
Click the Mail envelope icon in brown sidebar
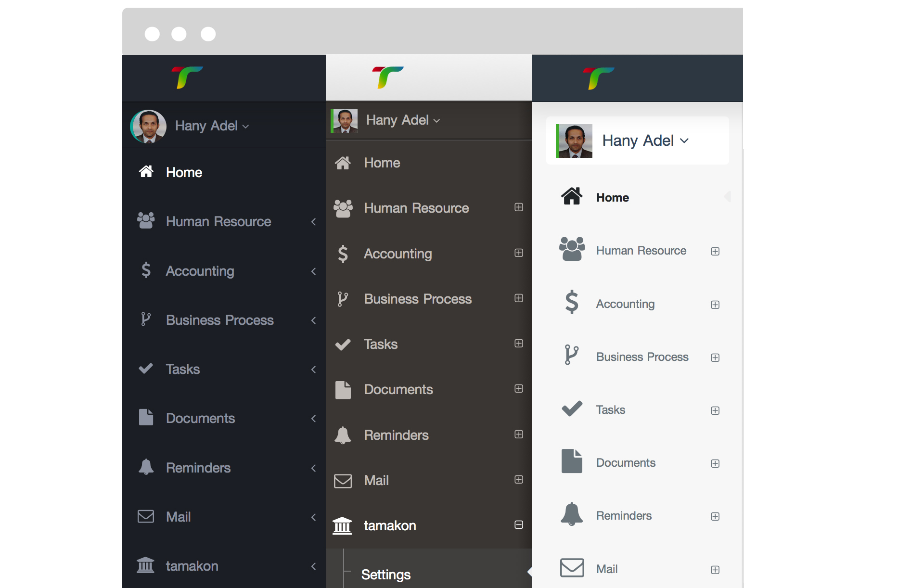(343, 481)
